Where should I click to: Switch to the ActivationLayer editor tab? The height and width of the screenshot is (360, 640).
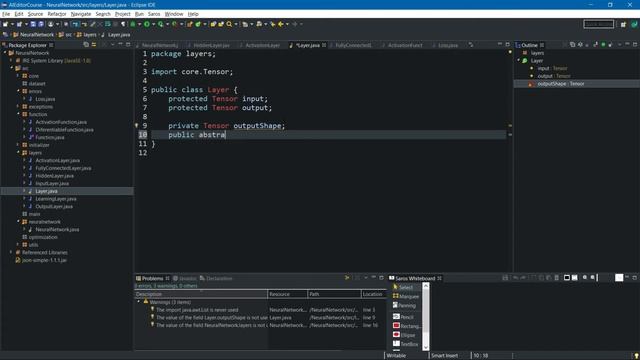click(x=262, y=45)
